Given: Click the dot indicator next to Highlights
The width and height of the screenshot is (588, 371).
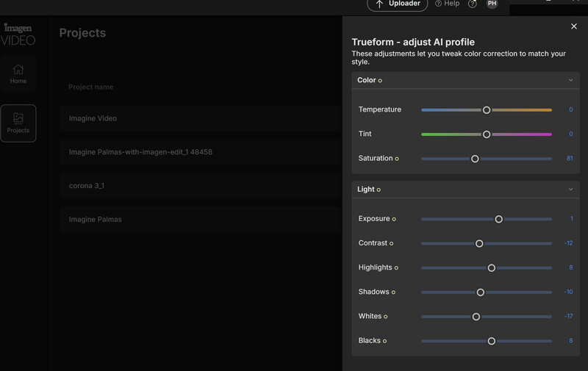Looking at the screenshot, I should click(x=396, y=268).
